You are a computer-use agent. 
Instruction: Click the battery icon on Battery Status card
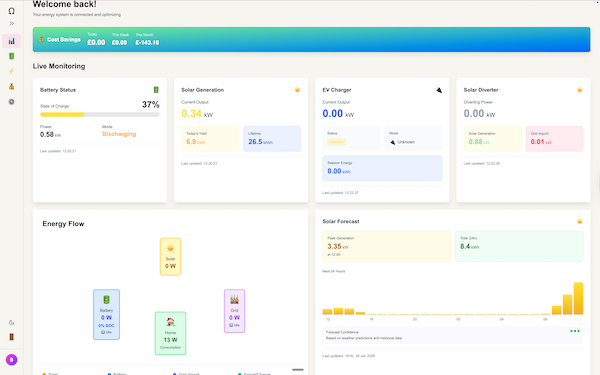pyautogui.click(x=156, y=90)
